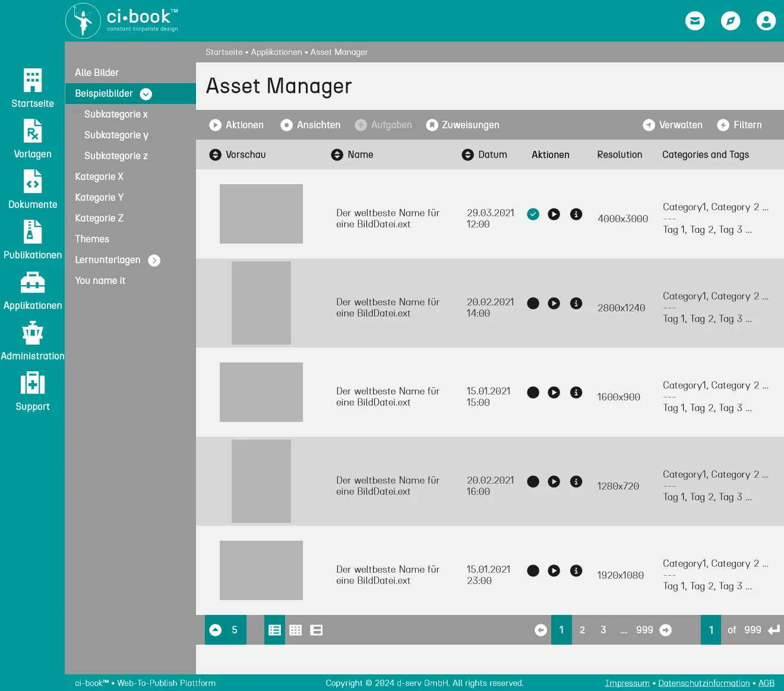Open Applikationen in the sidebar
Screen dimensions: 784x691
tap(33, 290)
